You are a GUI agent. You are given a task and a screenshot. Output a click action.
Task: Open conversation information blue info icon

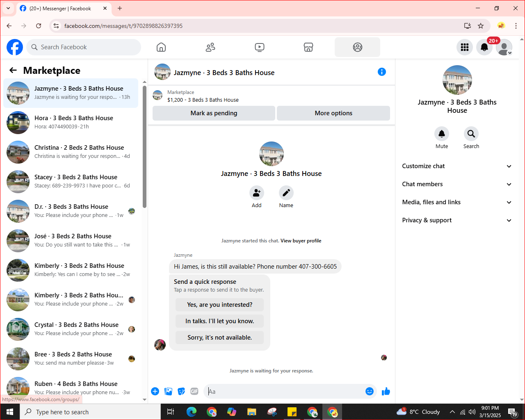pyautogui.click(x=382, y=72)
